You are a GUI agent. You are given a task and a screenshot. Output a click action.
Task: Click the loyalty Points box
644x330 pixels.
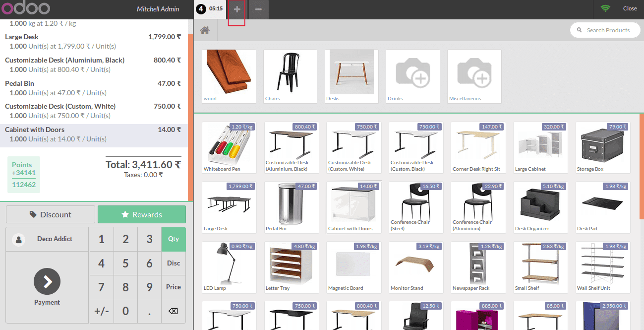24,175
